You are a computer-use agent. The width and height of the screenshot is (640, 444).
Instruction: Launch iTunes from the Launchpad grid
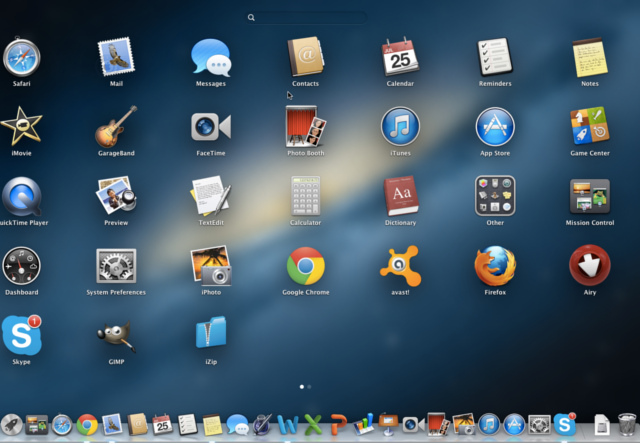pos(400,127)
